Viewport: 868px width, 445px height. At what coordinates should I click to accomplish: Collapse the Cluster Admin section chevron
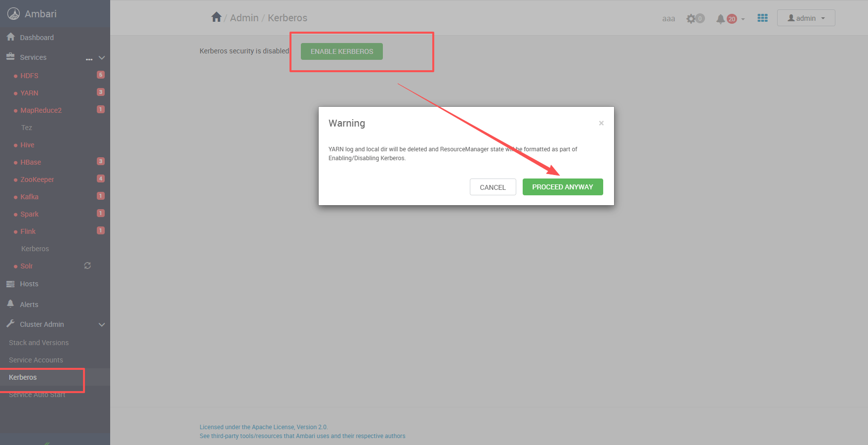point(102,325)
